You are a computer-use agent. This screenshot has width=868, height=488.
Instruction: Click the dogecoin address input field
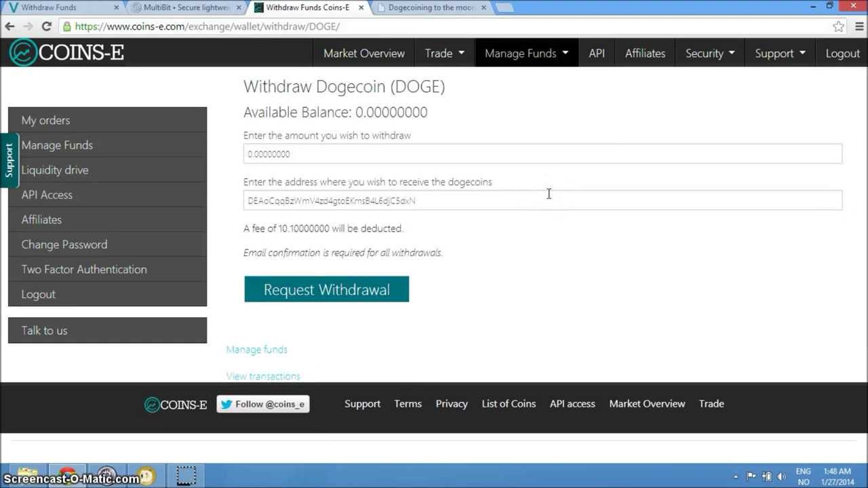click(542, 201)
